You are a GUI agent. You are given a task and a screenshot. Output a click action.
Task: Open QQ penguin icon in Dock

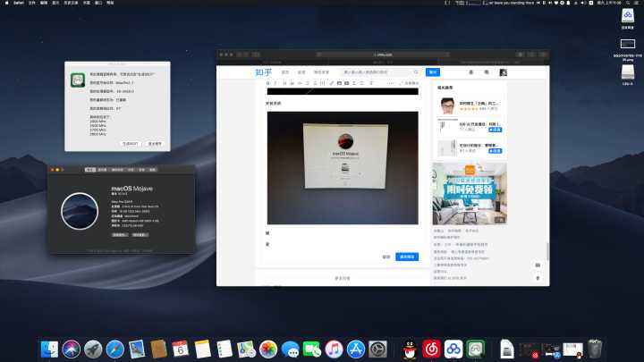coord(410,349)
